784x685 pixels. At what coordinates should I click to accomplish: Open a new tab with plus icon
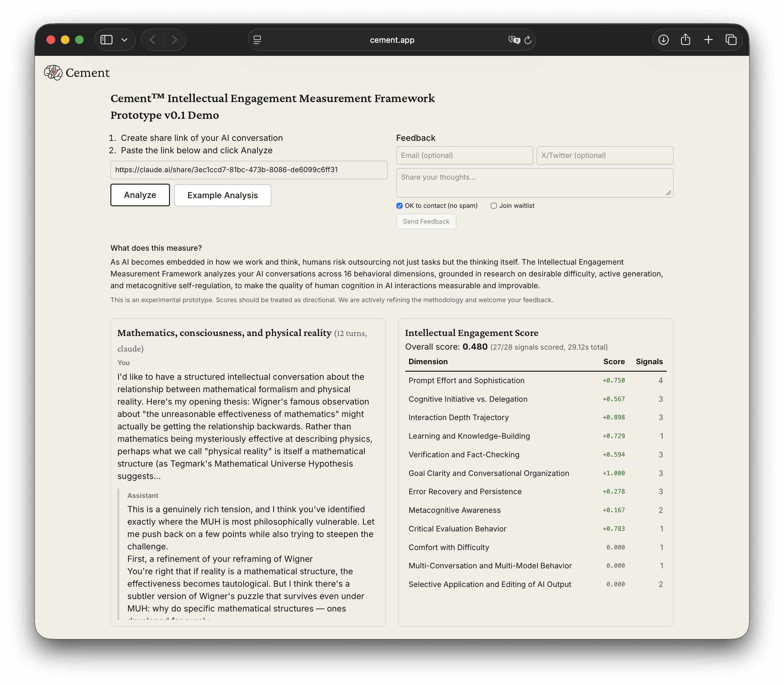click(708, 40)
